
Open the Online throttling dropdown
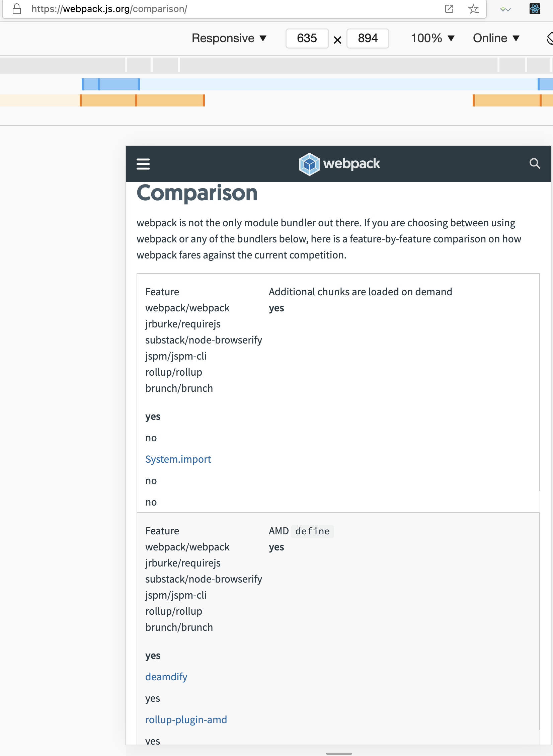pos(495,38)
